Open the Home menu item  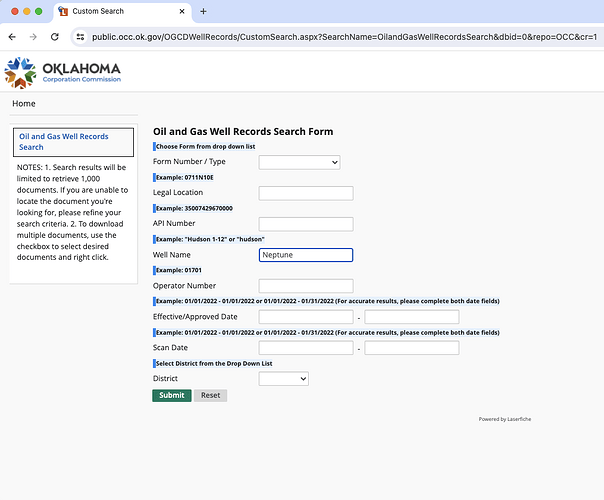click(x=24, y=104)
